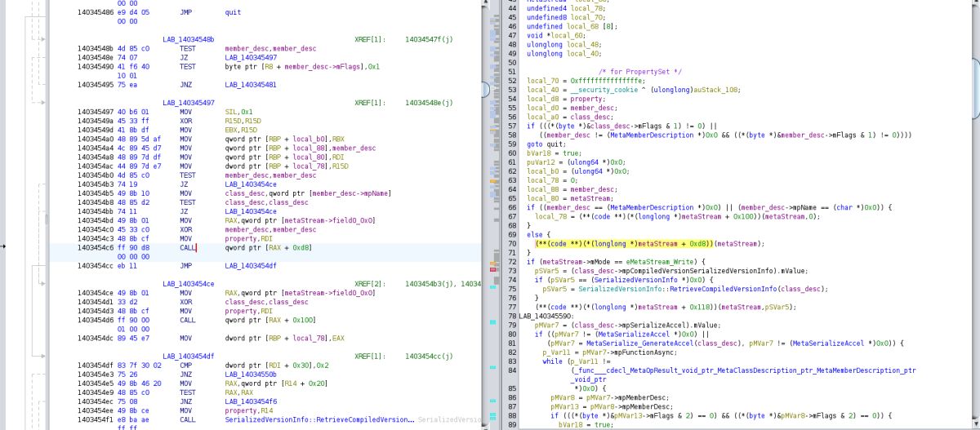Select operand 'qword ptr [RAX + 0x100]'
The width and height of the screenshot is (980, 430).
pos(269,319)
